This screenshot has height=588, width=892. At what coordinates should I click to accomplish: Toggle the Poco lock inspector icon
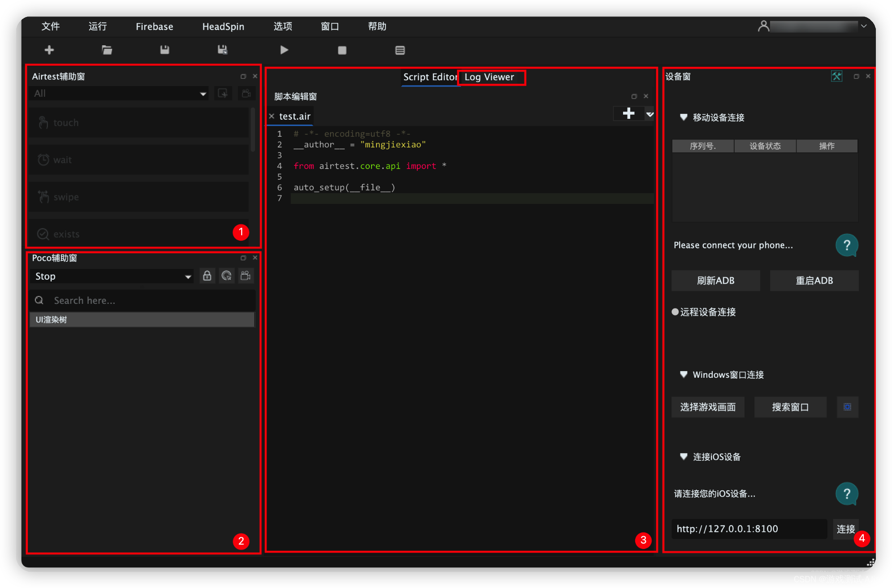[207, 276]
